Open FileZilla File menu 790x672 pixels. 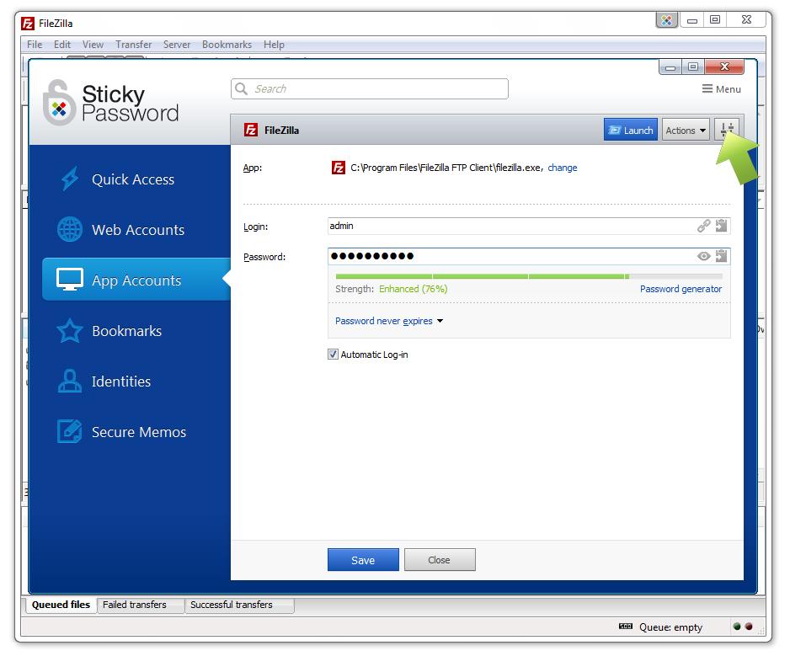pyautogui.click(x=35, y=45)
